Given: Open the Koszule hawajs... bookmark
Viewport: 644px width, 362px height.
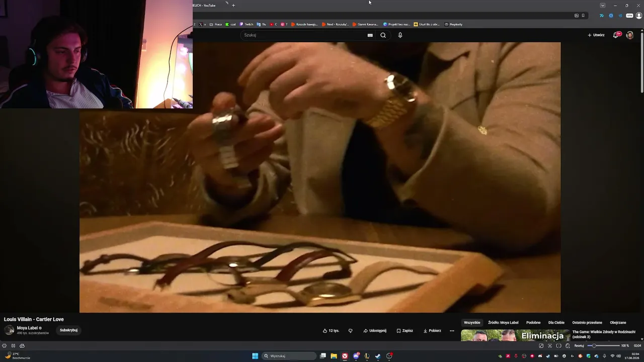Looking at the screenshot, I should (304, 24).
